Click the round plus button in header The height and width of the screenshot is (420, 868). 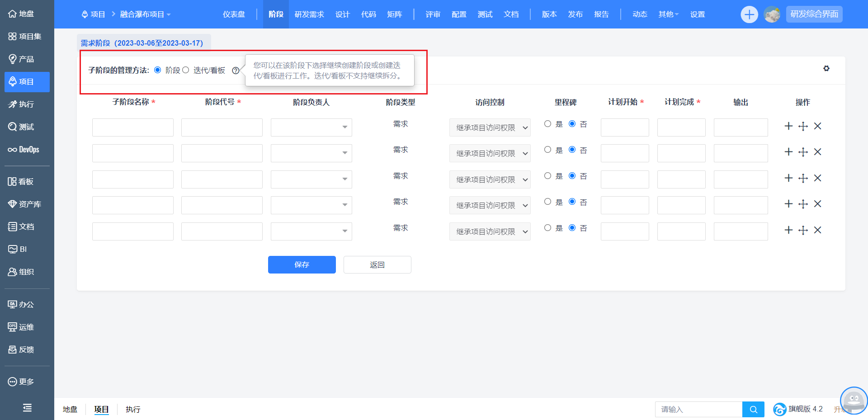tap(749, 14)
